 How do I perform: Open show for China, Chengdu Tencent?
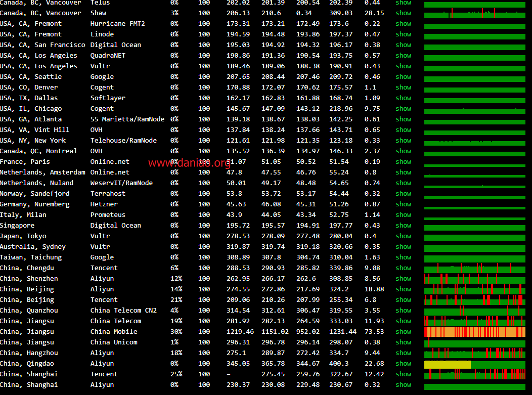[403, 268]
